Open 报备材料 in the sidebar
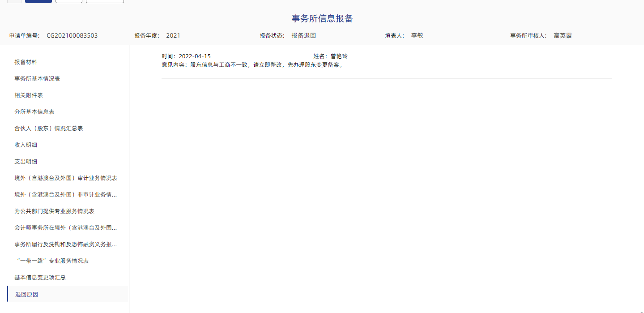Viewport: 644px width, 313px height. point(26,62)
